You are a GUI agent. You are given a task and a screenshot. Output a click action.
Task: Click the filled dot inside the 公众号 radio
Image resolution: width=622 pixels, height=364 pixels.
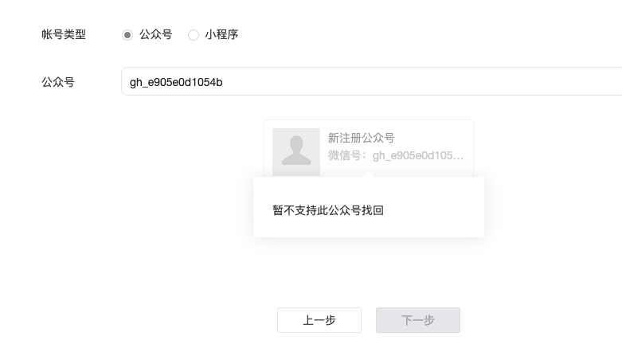click(127, 35)
